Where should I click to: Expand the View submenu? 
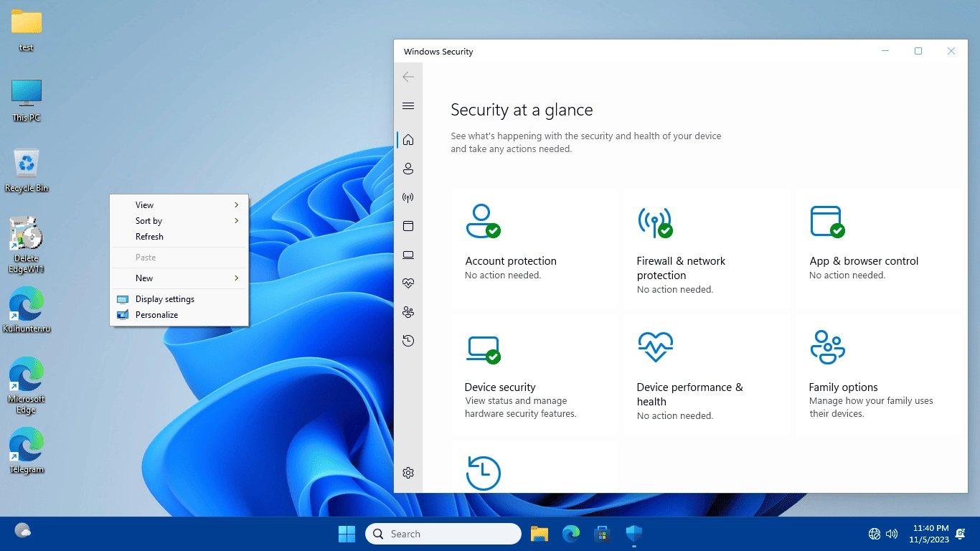click(179, 205)
